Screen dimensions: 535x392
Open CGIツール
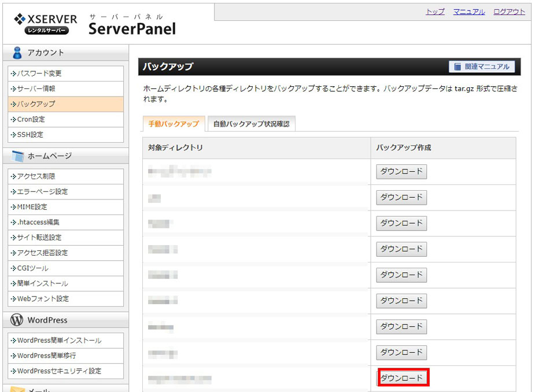65,268
